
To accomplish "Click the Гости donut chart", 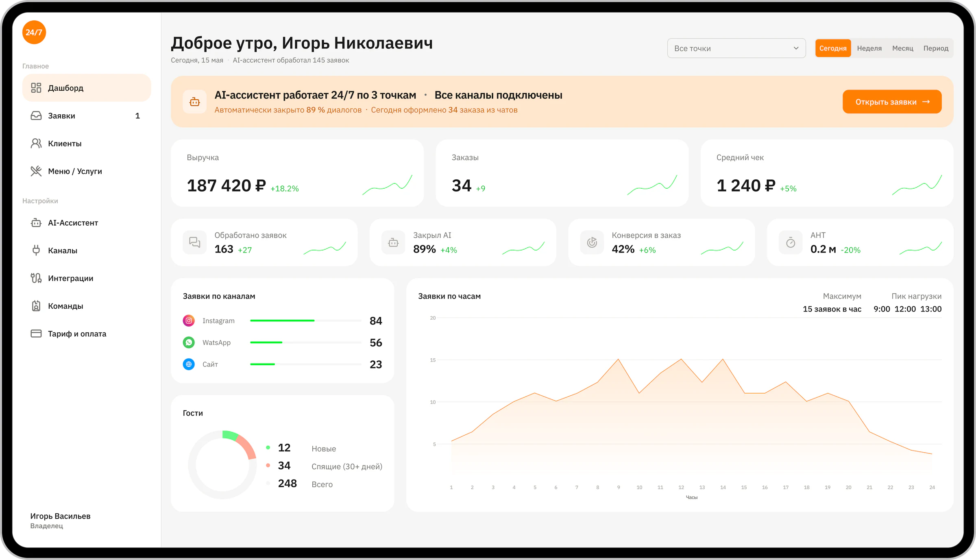I will (222, 464).
